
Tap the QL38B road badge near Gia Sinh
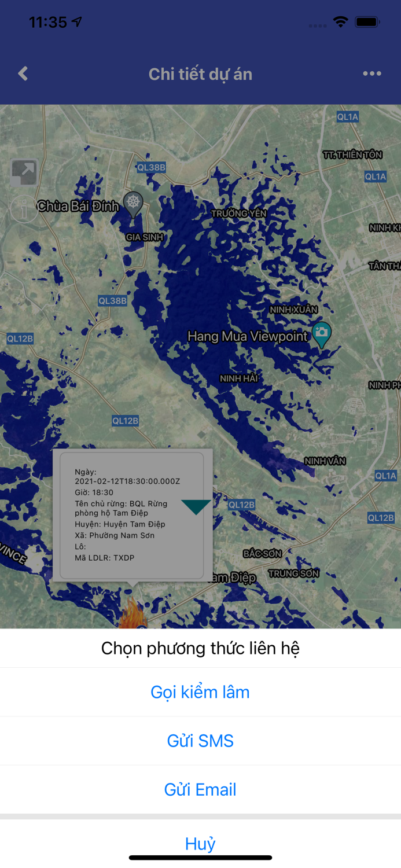152,167
